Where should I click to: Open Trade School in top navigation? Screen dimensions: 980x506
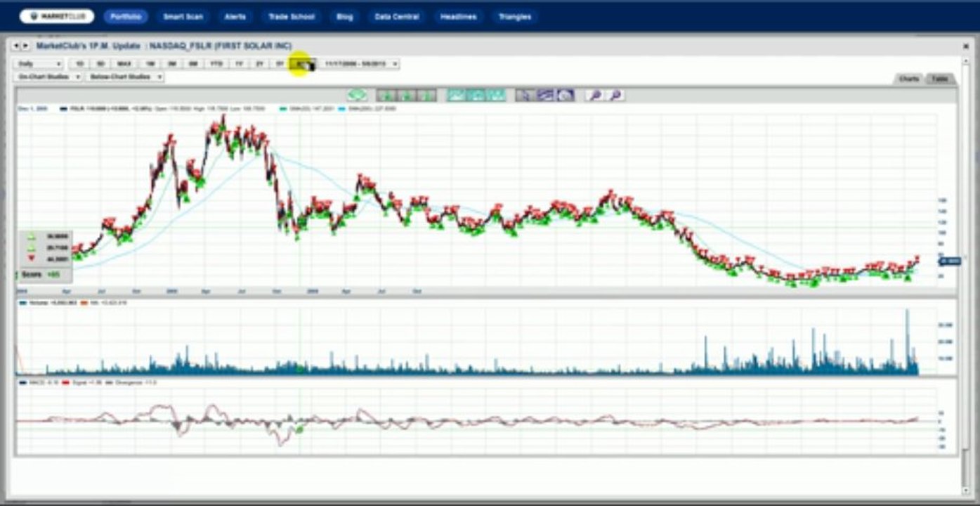click(x=292, y=16)
